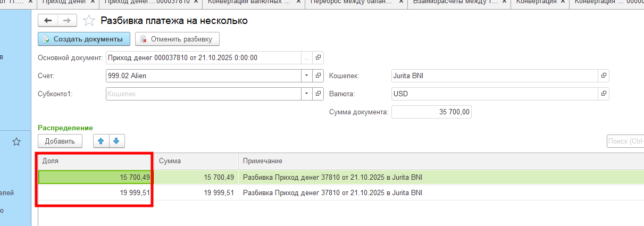
Task: Go forward using the right arrow
Action: (67, 21)
